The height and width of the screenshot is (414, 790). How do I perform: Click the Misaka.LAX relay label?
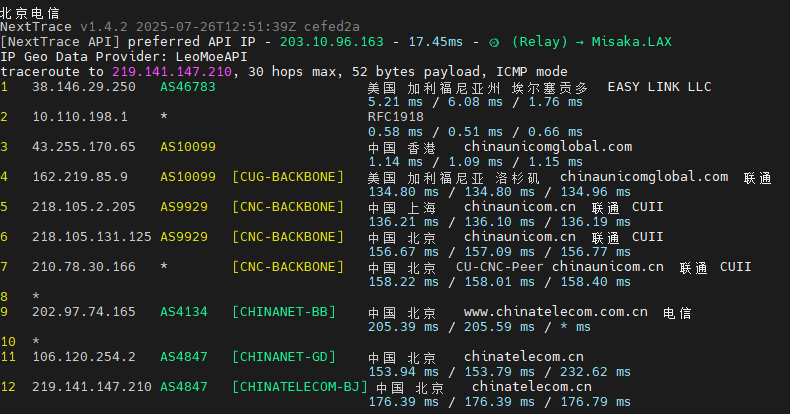click(x=631, y=42)
